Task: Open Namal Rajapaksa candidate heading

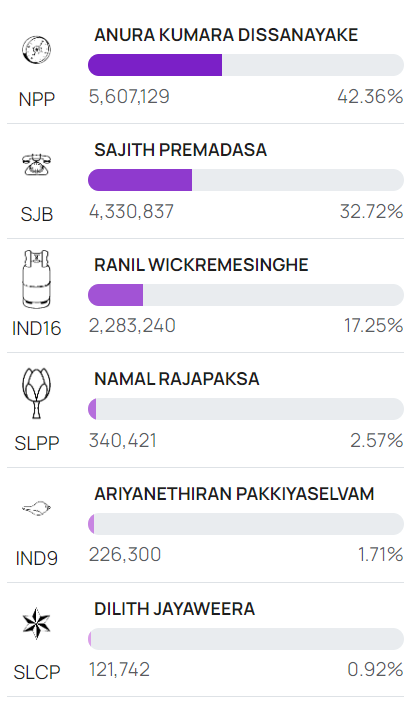Action: tap(176, 379)
